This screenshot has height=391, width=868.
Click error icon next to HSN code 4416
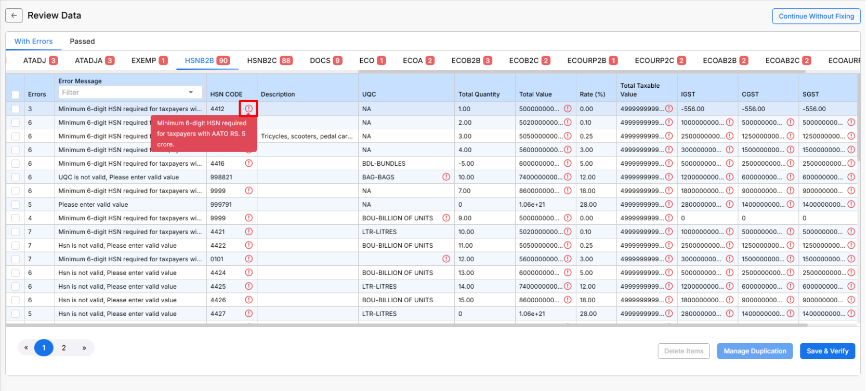248,163
